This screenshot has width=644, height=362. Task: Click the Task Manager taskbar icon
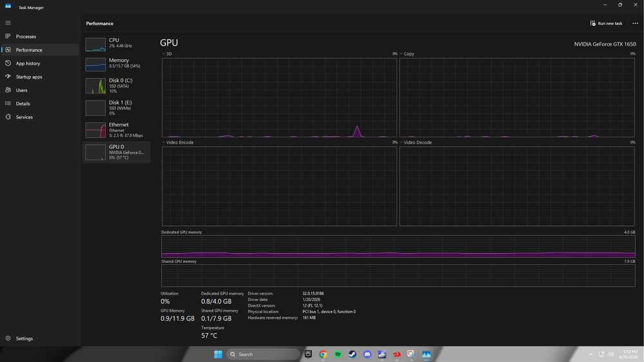pos(426,354)
